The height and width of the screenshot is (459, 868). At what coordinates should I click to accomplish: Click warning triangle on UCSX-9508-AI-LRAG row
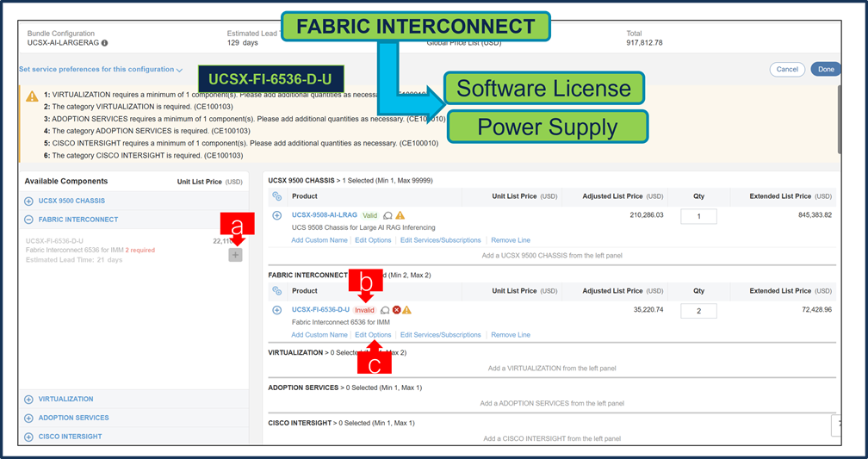(x=400, y=215)
